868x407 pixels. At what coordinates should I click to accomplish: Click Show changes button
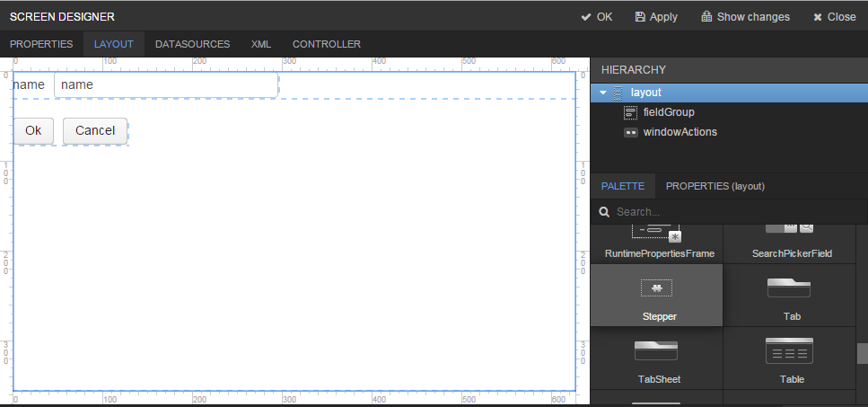(745, 16)
